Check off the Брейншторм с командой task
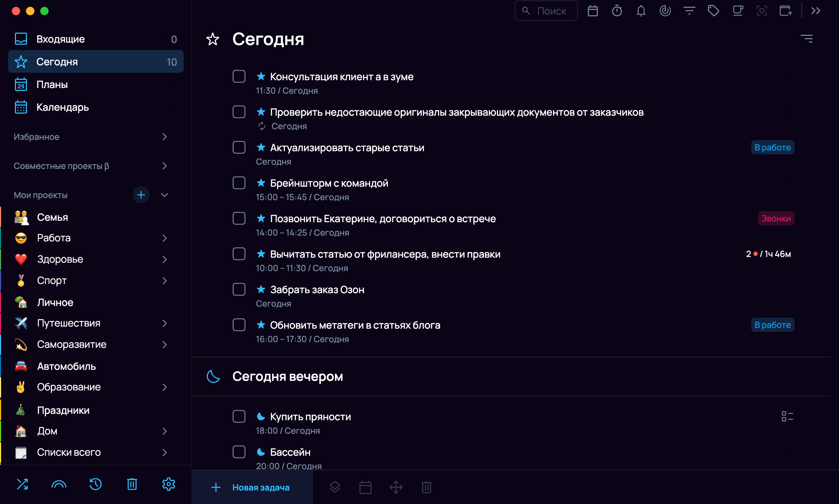The width and height of the screenshot is (839, 504). [x=239, y=183]
